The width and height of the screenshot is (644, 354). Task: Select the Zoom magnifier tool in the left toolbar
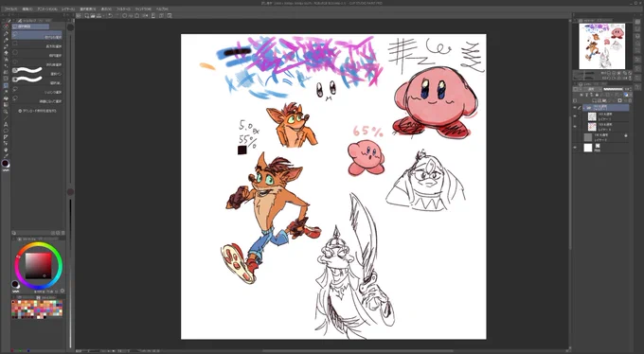coord(6,112)
